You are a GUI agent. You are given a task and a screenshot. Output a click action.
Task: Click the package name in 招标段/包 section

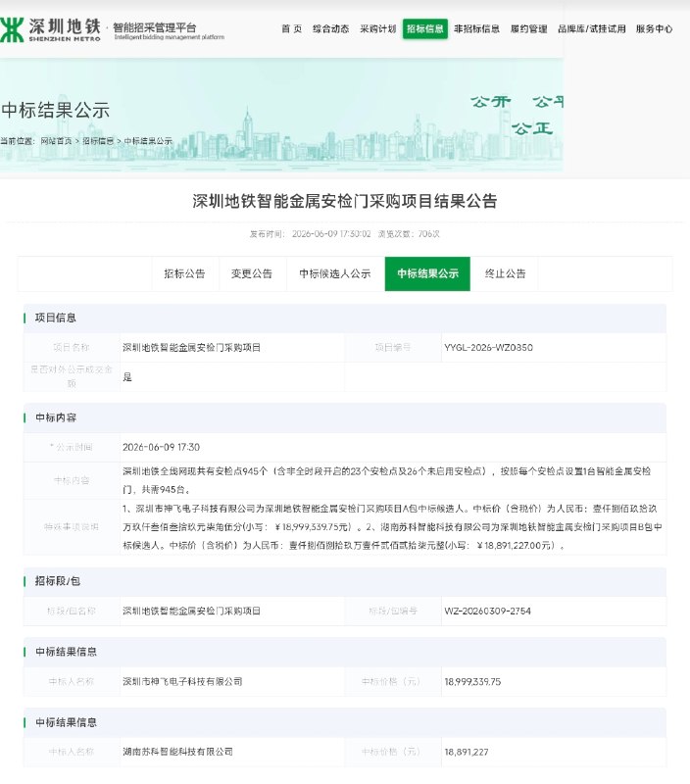[x=191, y=611]
